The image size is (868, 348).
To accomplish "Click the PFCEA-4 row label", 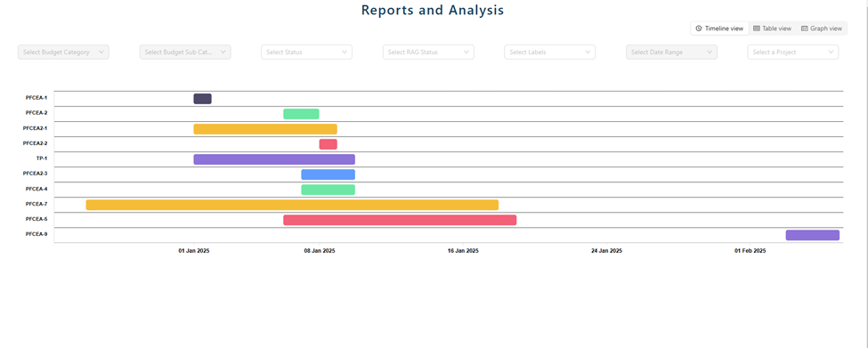I will (x=37, y=190).
